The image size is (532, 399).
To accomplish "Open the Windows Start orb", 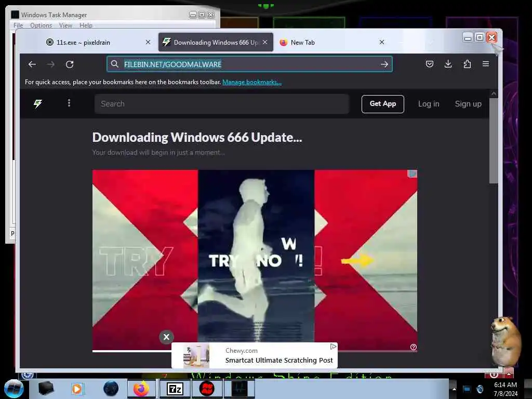I will [x=14, y=389].
